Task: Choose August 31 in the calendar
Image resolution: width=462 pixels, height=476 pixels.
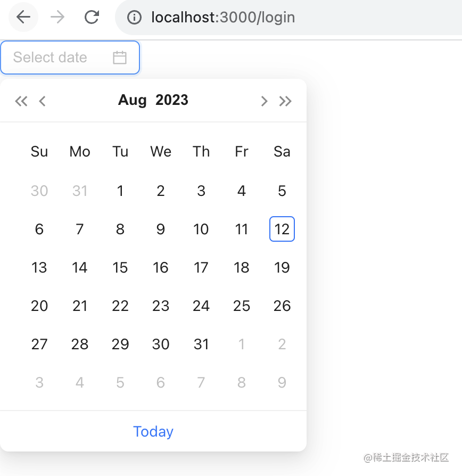Action: tap(201, 344)
